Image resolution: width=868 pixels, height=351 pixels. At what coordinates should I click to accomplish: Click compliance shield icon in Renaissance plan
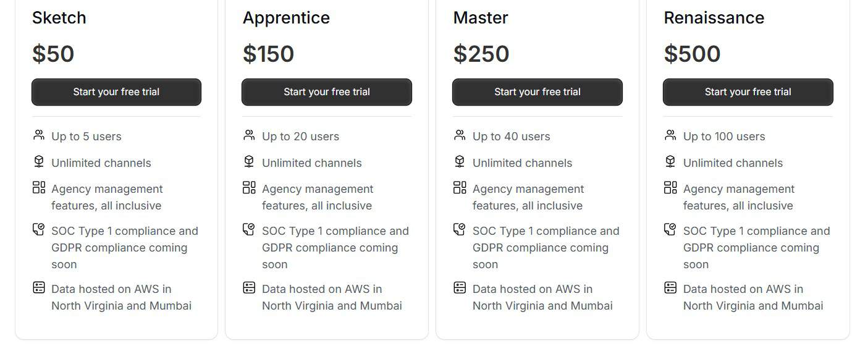click(x=670, y=230)
